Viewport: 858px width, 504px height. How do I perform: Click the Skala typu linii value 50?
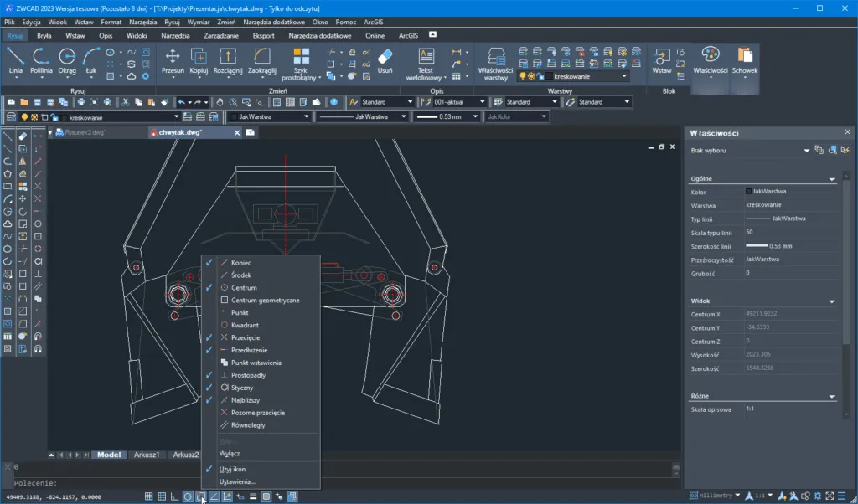click(790, 232)
